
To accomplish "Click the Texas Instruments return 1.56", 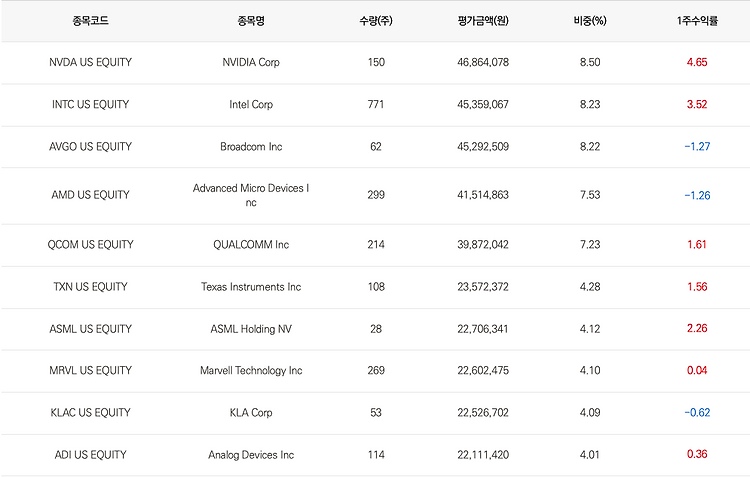I will (x=697, y=287).
